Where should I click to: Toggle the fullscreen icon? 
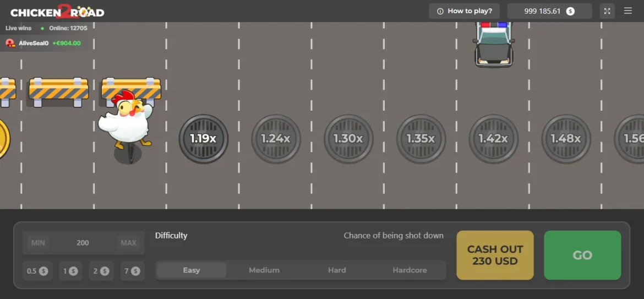[x=607, y=11]
